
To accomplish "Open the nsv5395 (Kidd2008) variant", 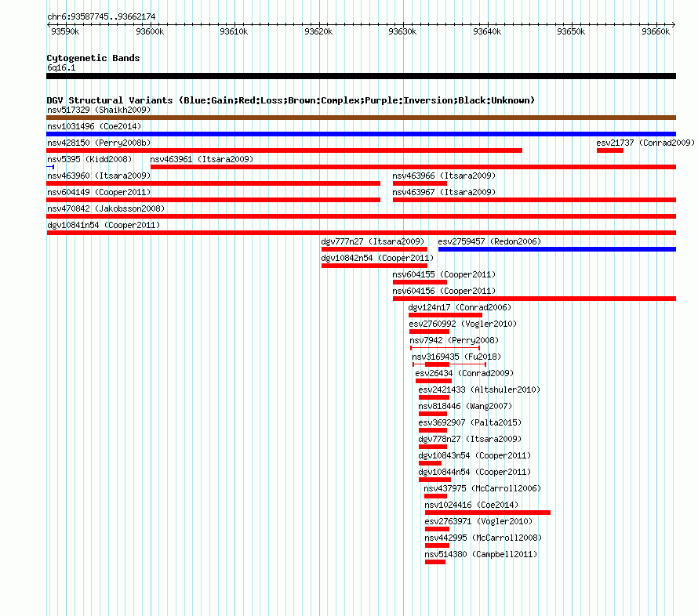I will [89, 159].
